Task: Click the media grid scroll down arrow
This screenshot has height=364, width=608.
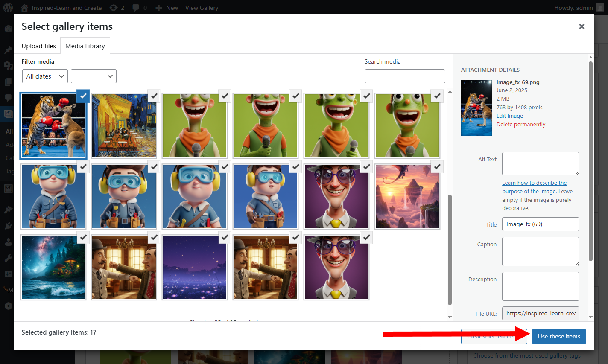Action: tap(450, 317)
